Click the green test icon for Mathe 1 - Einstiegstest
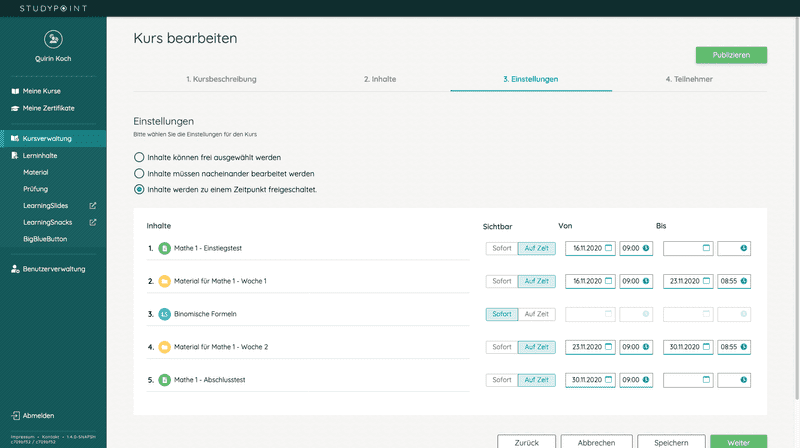 165,248
